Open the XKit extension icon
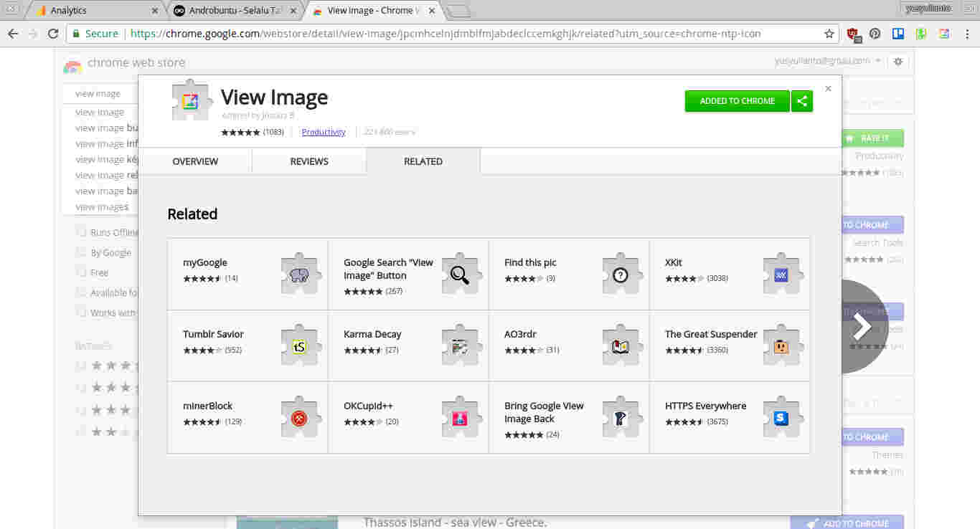This screenshot has height=529, width=980. pos(781,274)
